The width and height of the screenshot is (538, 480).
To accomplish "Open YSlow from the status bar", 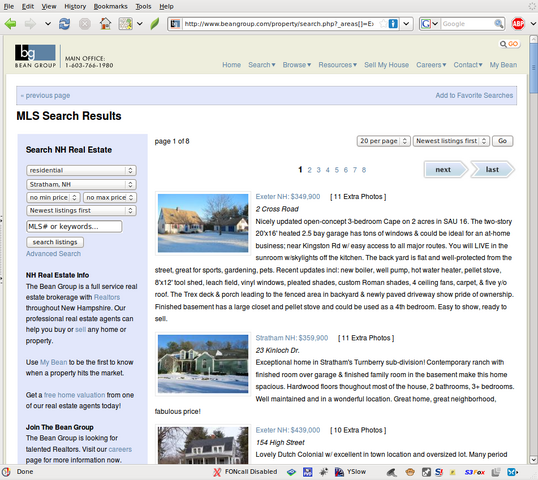I will [x=350, y=472].
